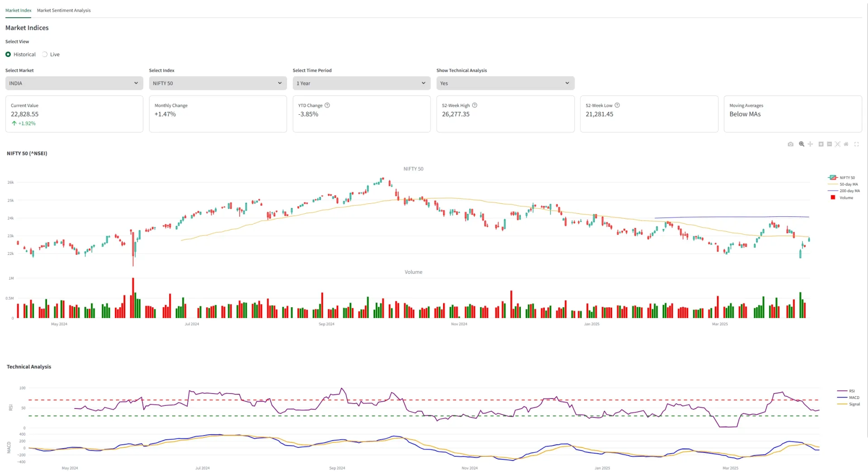This screenshot has height=474, width=868.
Task: Click the Below MAs moving averages status
Action: (745, 114)
